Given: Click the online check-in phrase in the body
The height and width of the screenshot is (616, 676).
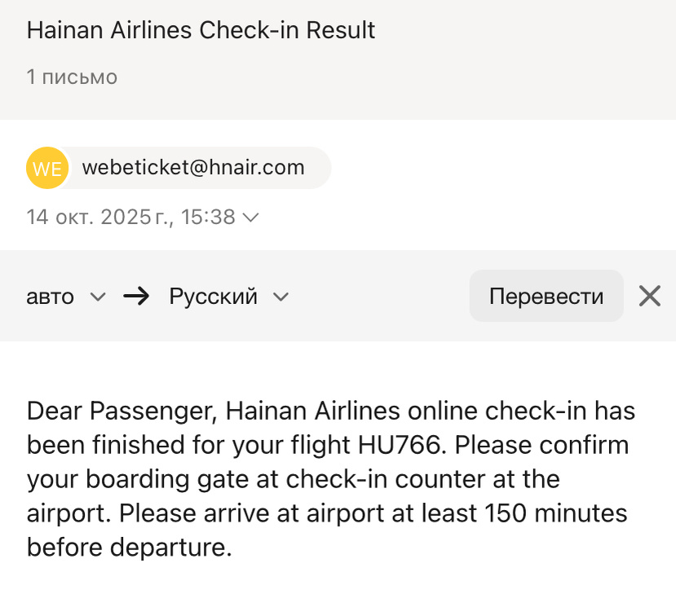Looking at the screenshot, I should 477,411.
